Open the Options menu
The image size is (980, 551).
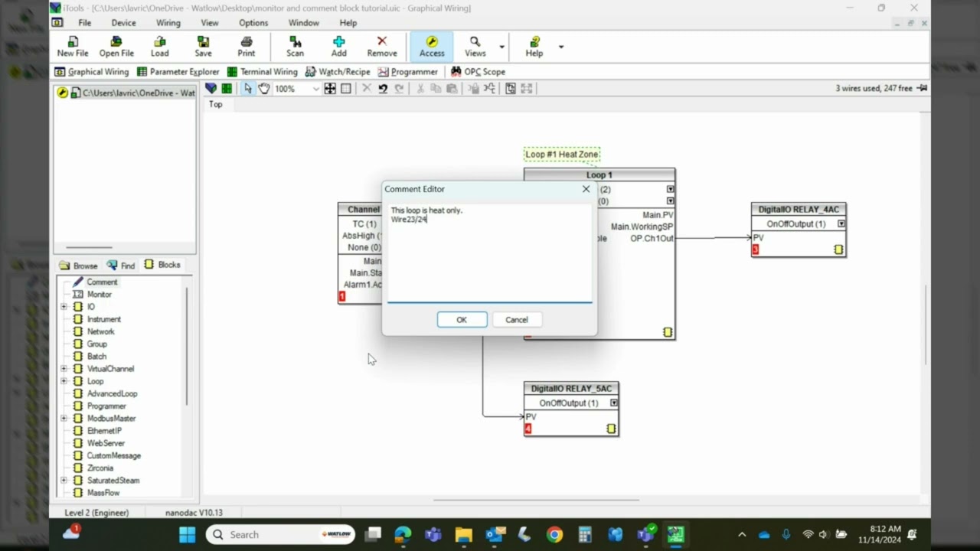253,23
